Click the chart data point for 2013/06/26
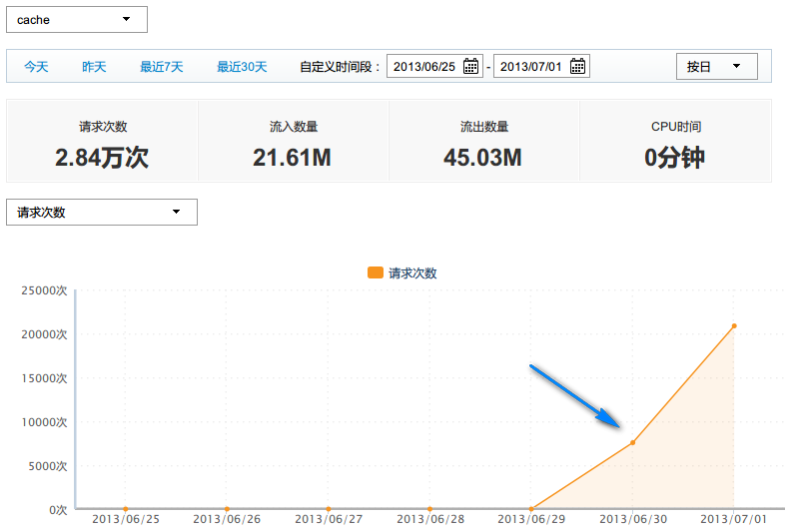This screenshot has height=532, width=795. coord(227,509)
